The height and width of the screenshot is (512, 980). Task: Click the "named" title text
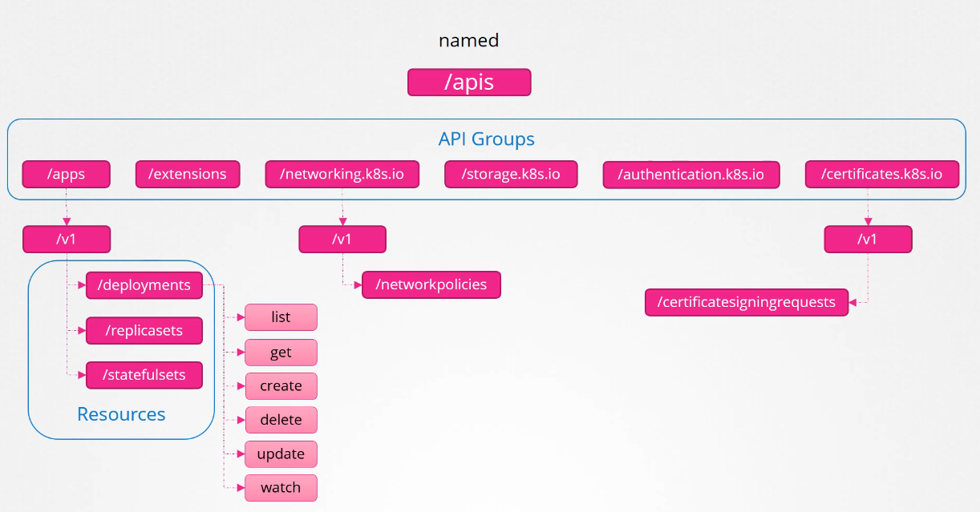pyautogui.click(x=469, y=40)
